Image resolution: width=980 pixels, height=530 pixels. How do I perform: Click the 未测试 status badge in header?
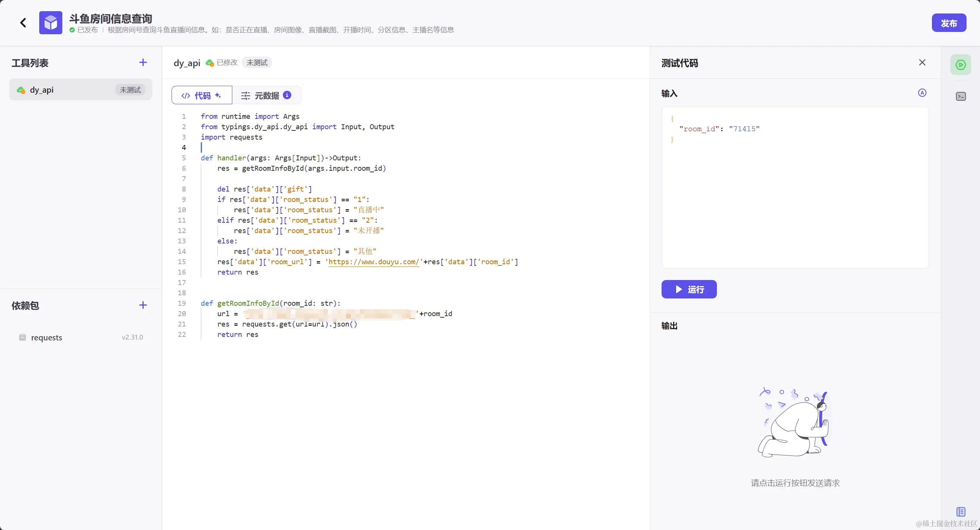[257, 62]
